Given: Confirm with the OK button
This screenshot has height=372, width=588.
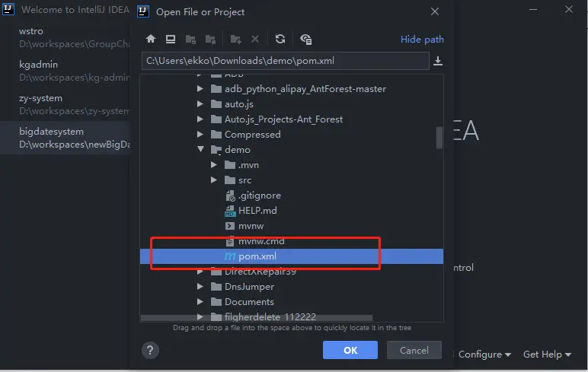Looking at the screenshot, I should [350, 350].
